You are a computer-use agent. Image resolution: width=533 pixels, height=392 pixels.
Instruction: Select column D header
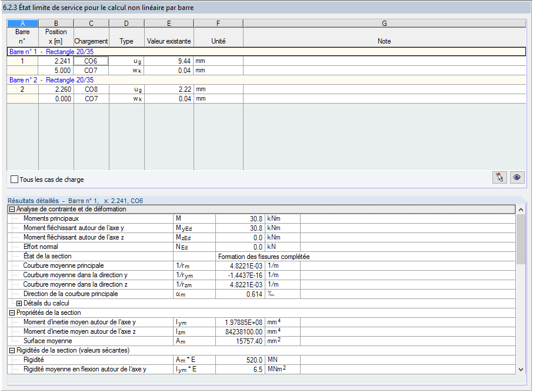[x=126, y=24]
